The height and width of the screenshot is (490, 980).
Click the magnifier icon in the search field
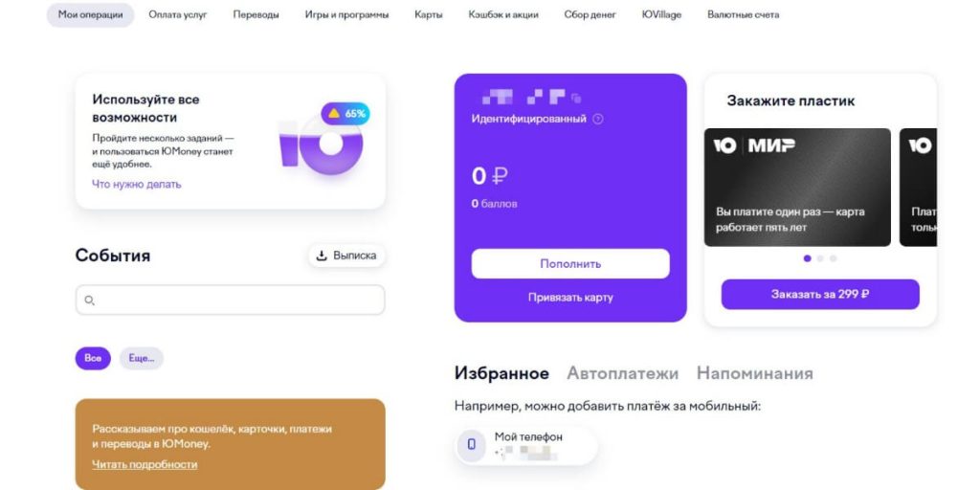click(89, 301)
